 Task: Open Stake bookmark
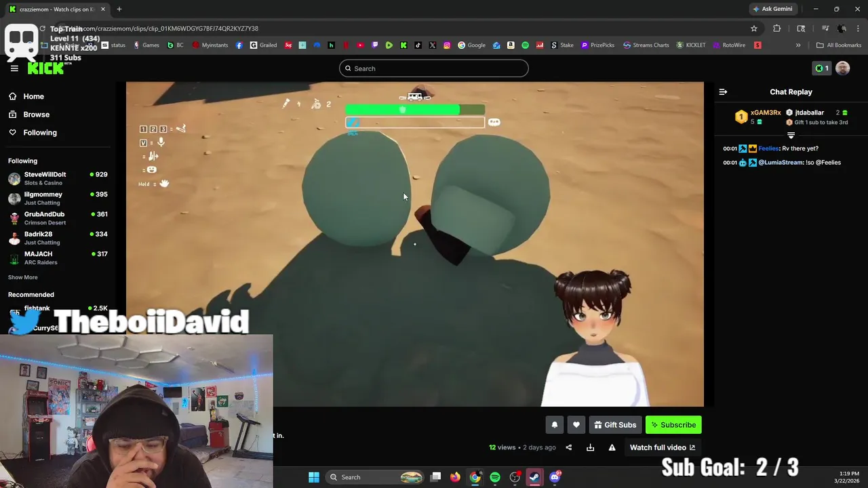click(562, 45)
